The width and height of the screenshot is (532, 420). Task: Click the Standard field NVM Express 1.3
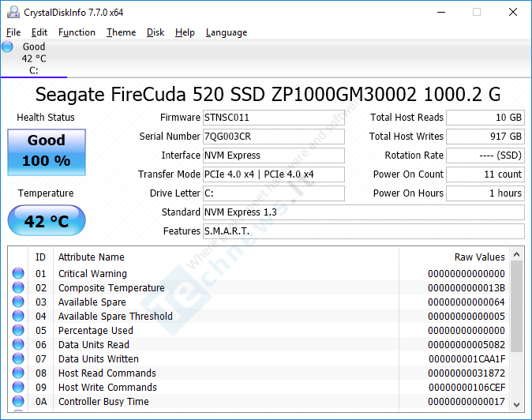(364, 212)
